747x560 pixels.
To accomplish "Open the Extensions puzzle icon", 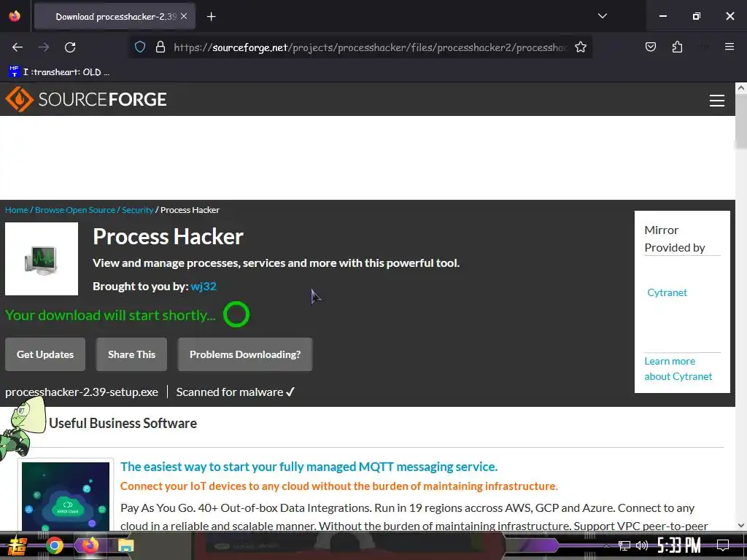I will tap(677, 47).
